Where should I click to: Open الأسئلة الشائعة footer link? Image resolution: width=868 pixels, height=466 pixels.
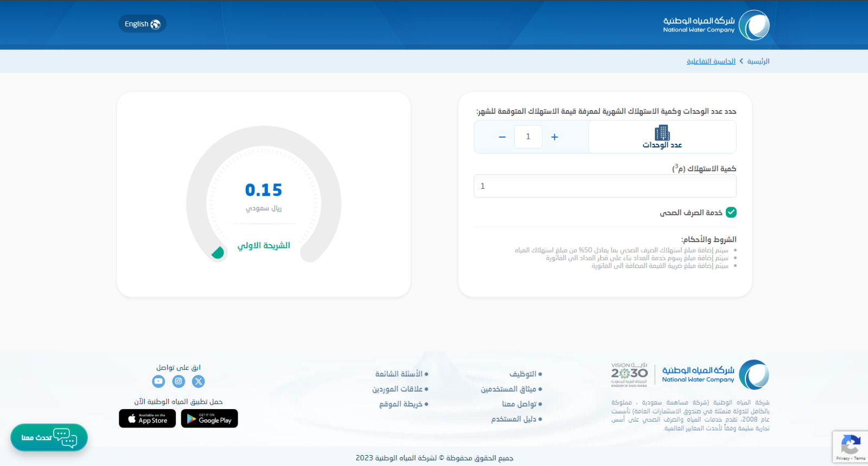399,374
